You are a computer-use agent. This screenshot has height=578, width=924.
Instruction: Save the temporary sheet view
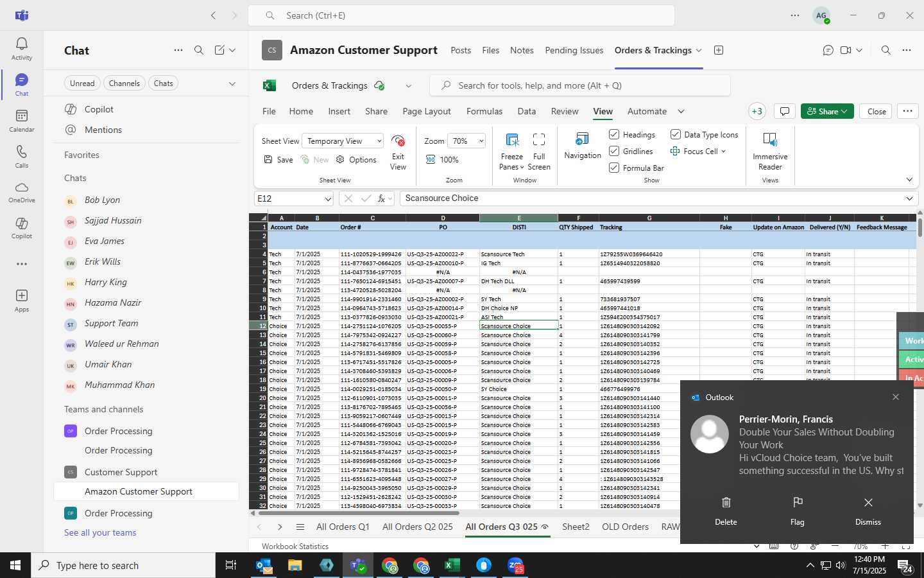tap(278, 160)
